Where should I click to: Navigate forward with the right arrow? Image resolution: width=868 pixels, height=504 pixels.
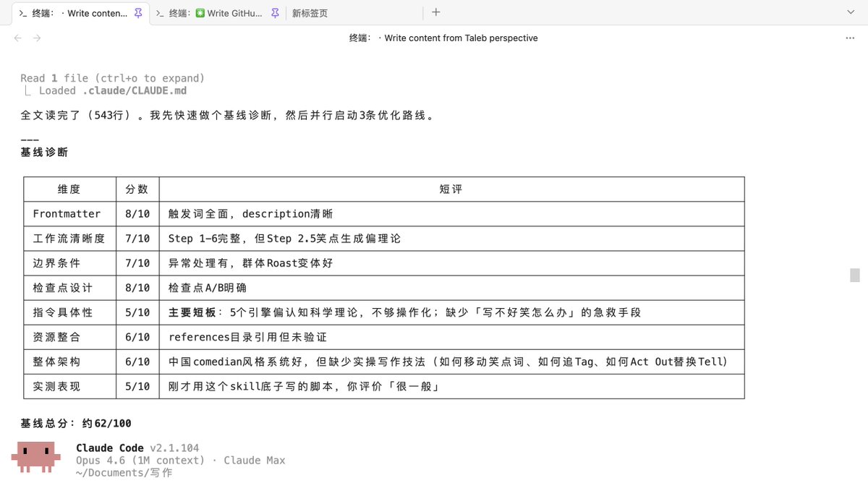pos(37,38)
